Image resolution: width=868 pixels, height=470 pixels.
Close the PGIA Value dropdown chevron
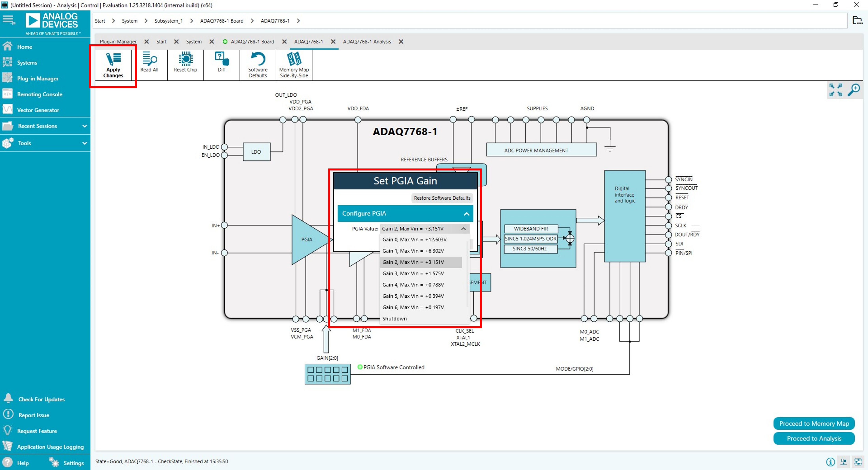[x=463, y=229]
